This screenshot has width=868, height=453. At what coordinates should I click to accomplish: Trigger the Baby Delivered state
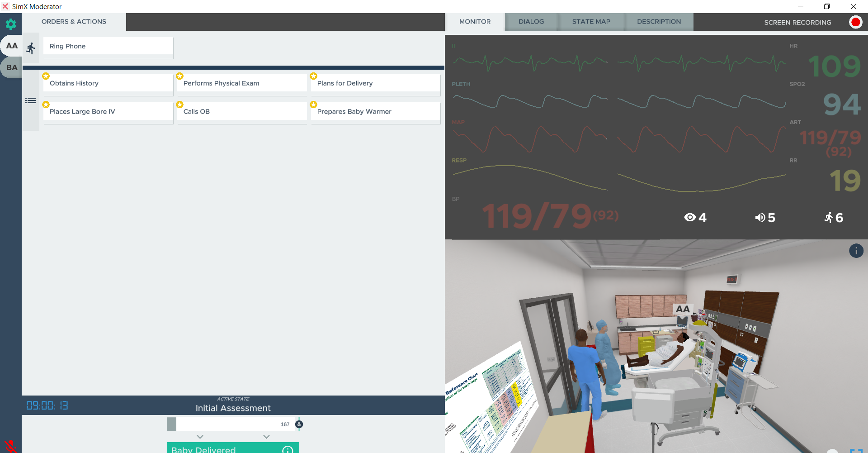click(x=226, y=448)
